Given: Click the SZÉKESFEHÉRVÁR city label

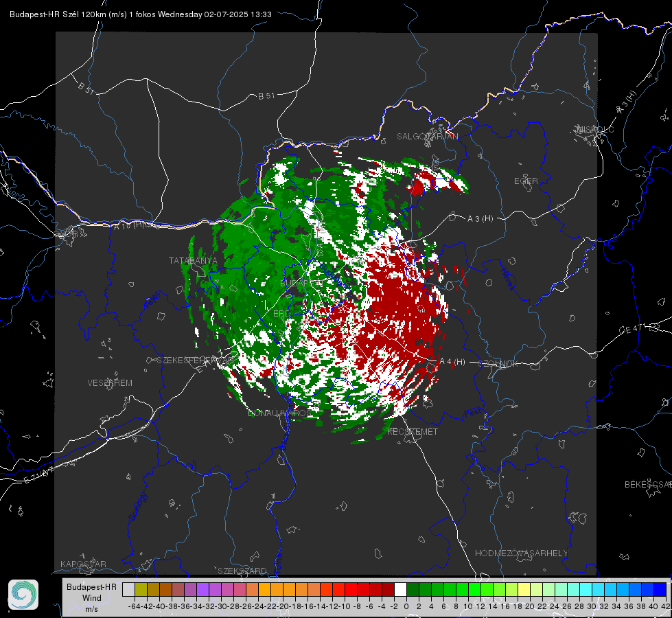Looking at the screenshot, I should [195, 360].
